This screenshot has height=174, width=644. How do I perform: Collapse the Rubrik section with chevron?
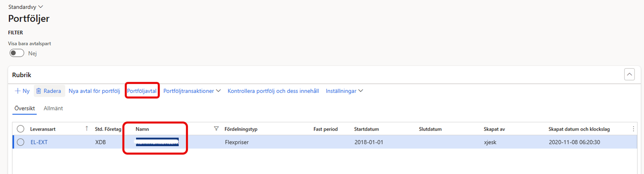(629, 75)
